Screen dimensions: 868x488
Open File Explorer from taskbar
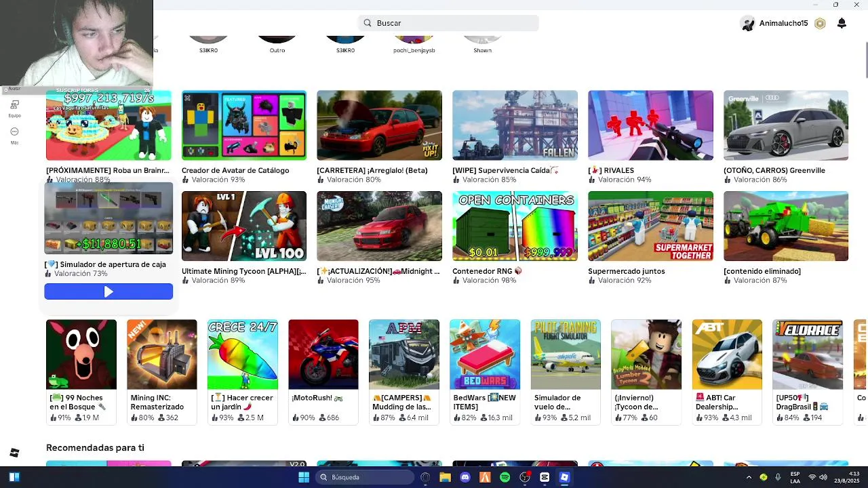pyautogui.click(x=445, y=477)
